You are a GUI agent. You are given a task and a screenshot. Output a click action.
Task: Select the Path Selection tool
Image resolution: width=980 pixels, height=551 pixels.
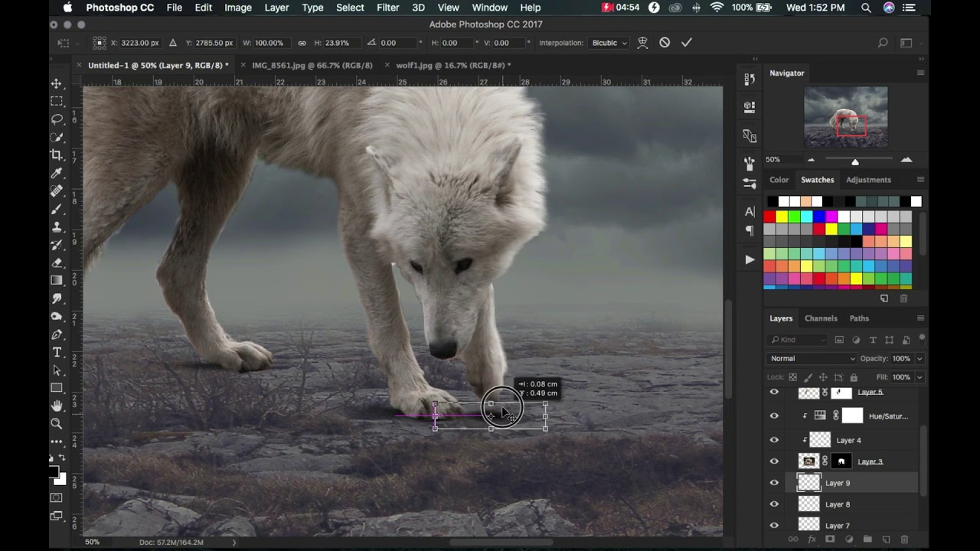point(57,370)
